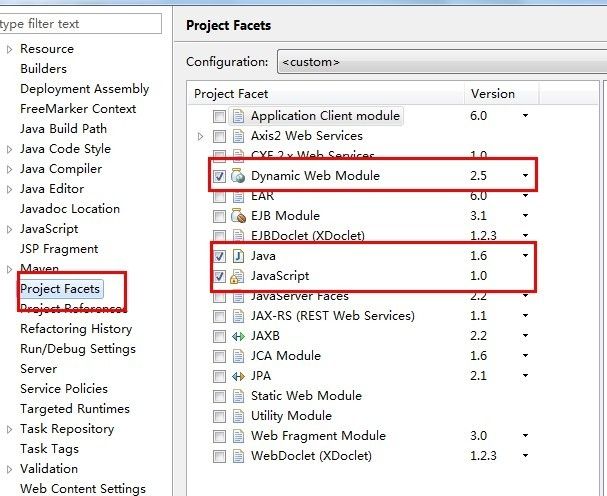The height and width of the screenshot is (496, 607).
Task: Click the Application Client module icon
Action: (x=238, y=116)
